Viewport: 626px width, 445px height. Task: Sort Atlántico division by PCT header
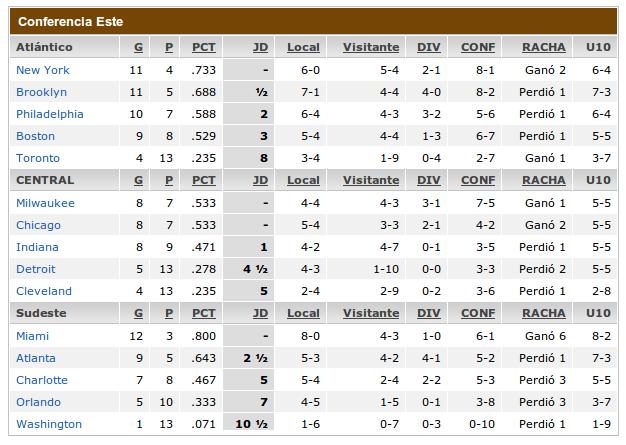pos(204,47)
